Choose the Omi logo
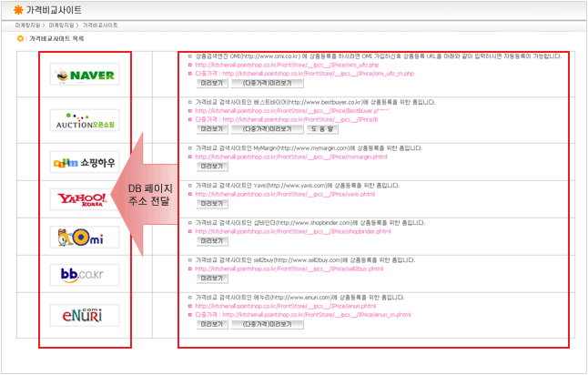Viewport: 588px width, 375px height. coord(85,237)
